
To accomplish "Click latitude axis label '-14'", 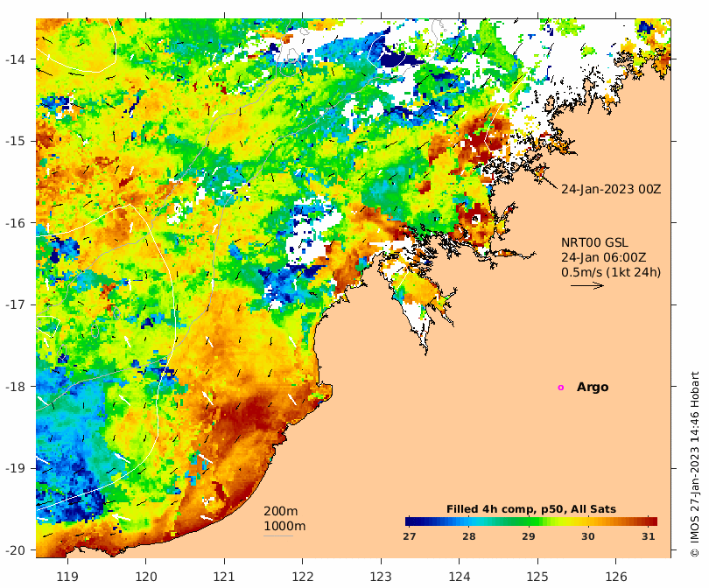I will [15, 59].
